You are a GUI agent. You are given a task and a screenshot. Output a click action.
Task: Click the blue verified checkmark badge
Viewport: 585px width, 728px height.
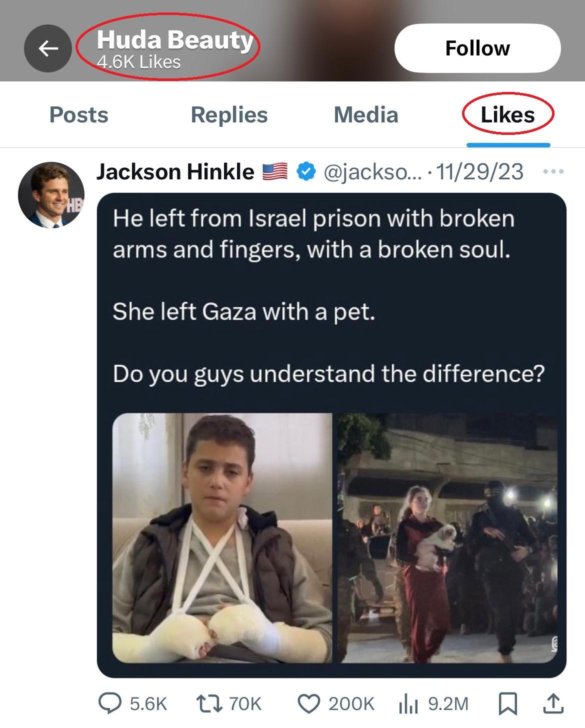click(306, 172)
